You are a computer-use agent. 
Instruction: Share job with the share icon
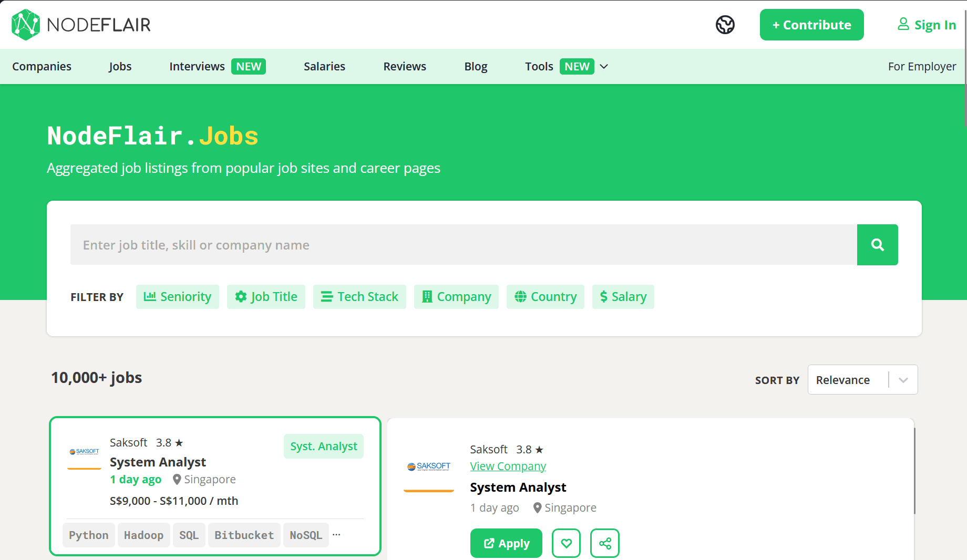605,543
